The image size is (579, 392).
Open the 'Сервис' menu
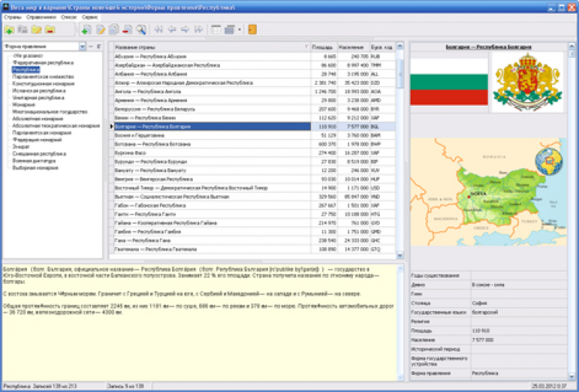90,15
